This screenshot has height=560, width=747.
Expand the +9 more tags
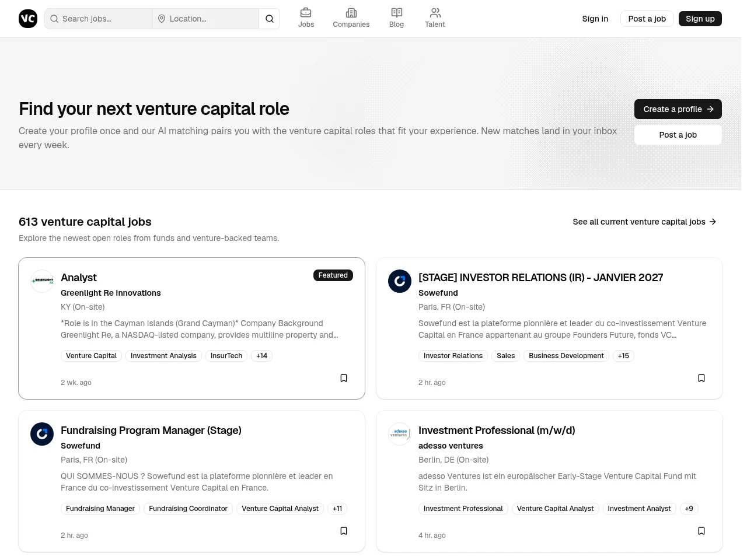coord(689,509)
